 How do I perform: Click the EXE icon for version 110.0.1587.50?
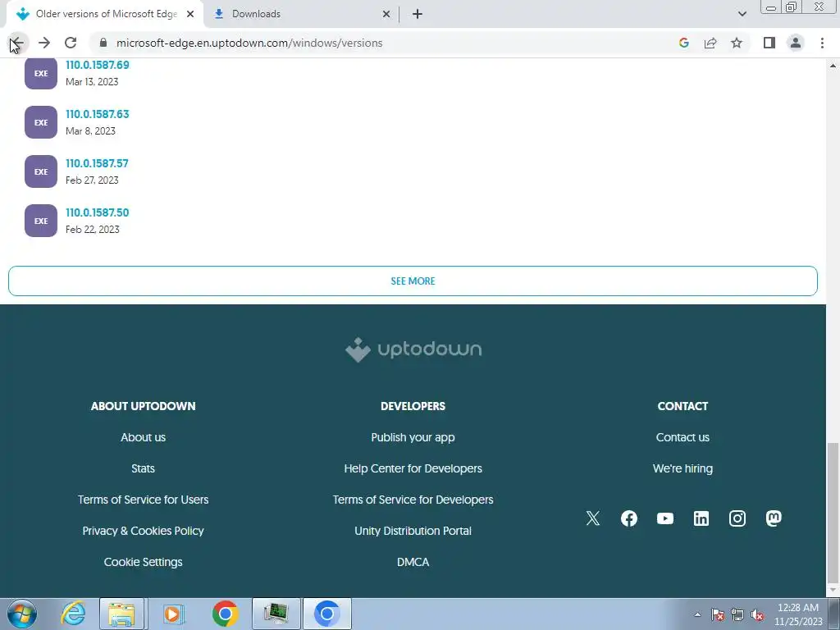coord(41,221)
